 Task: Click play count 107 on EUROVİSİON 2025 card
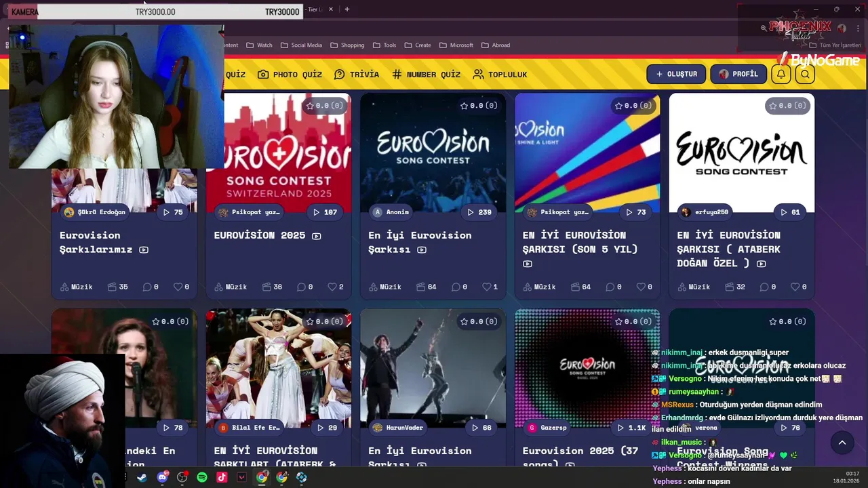(325, 212)
